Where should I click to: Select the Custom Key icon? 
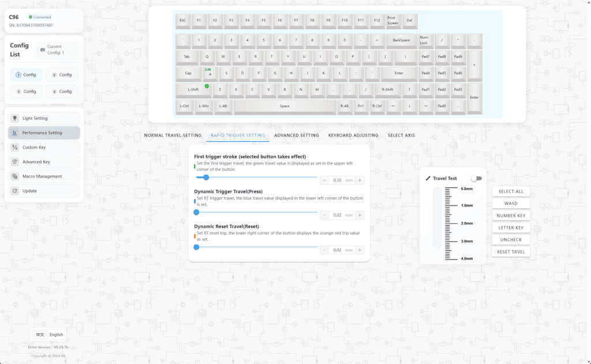click(14, 147)
